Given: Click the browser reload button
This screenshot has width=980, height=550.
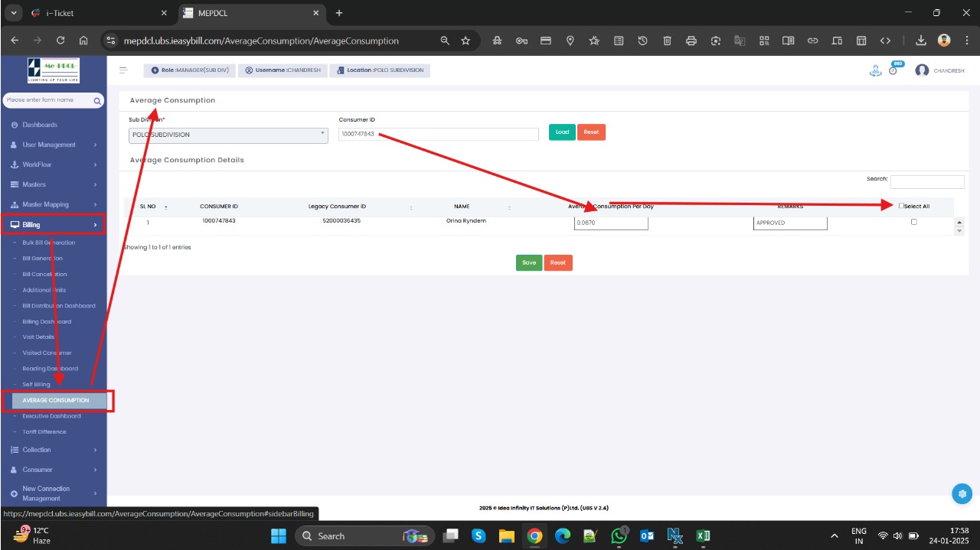Looking at the screenshot, I should point(60,41).
